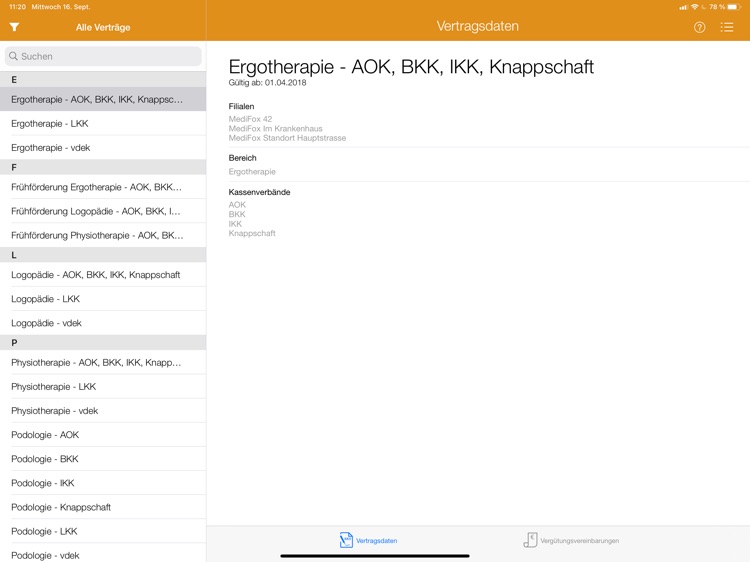
Task: Select the Physiotherapie - vdek contract
Action: click(x=103, y=410)
